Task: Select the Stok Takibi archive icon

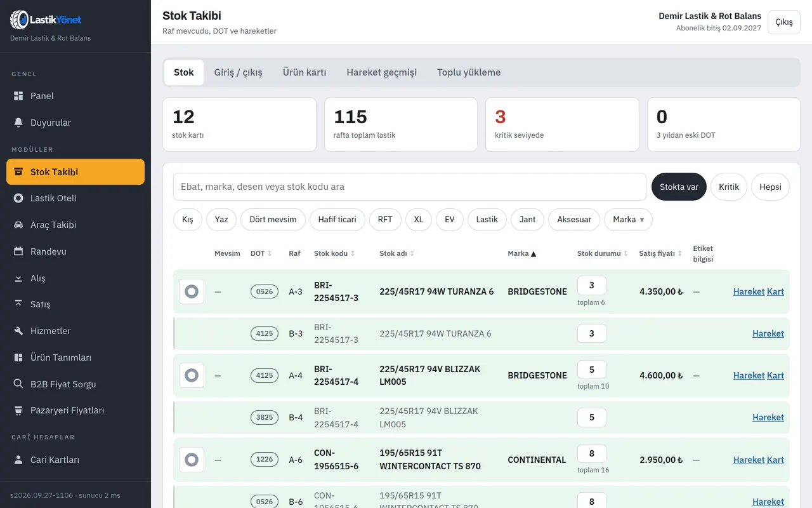Action: click(x=18, y=172)
